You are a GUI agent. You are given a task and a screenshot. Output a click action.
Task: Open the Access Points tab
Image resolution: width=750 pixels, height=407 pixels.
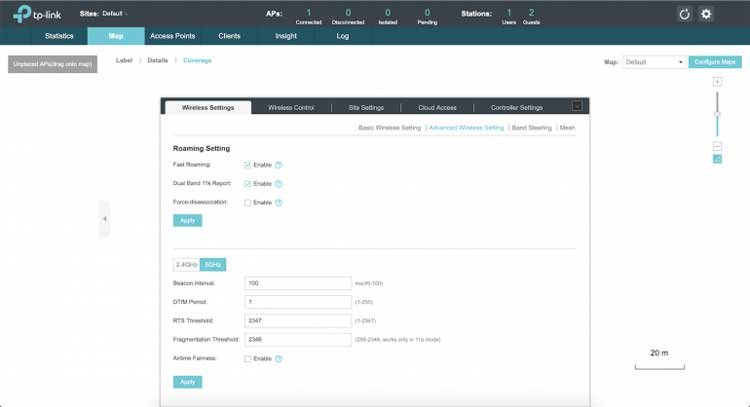click(x=172, y=35)
